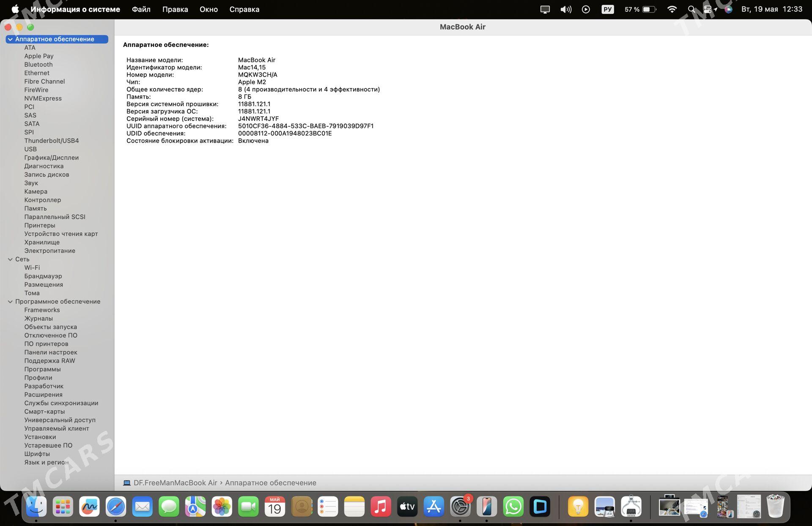The height and width of the screenshot is (526, 812).
Task: Open System Settings with the 3 badge
Action: [460, 506]
